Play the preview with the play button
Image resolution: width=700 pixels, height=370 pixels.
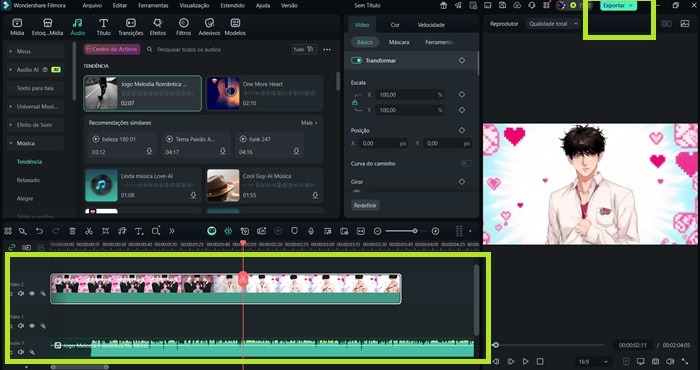(x=525, y=361)
